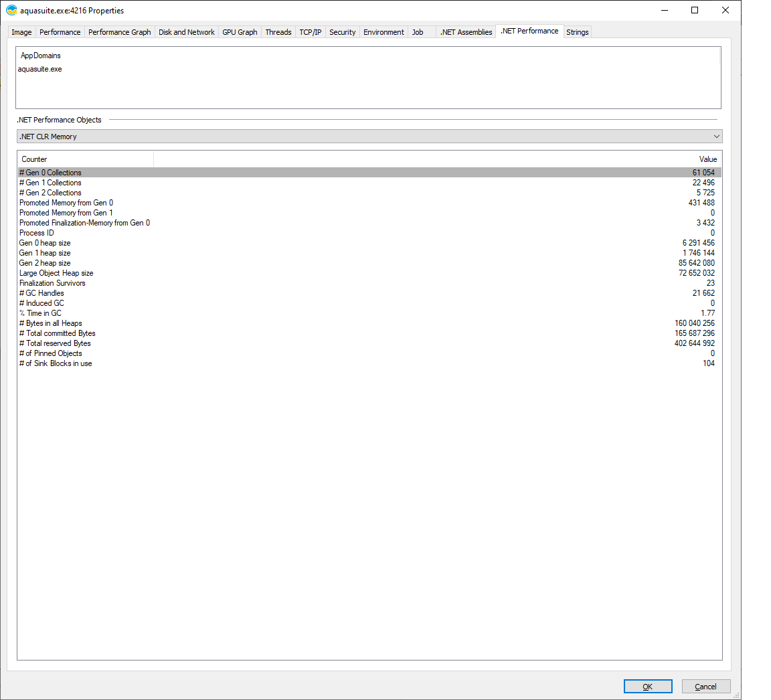The image size is (771, 700).
Task: Click the value 402 644 992
Action: click(x=694, y=343)
